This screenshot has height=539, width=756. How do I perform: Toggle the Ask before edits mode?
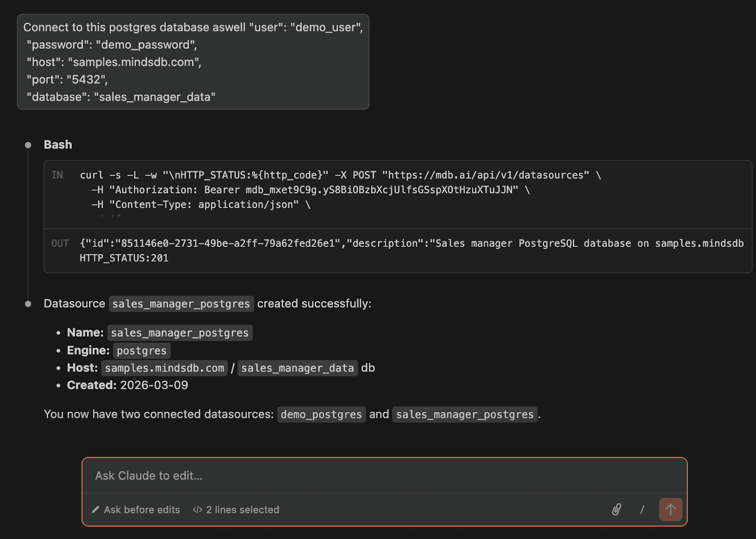[x=136, y=510]
